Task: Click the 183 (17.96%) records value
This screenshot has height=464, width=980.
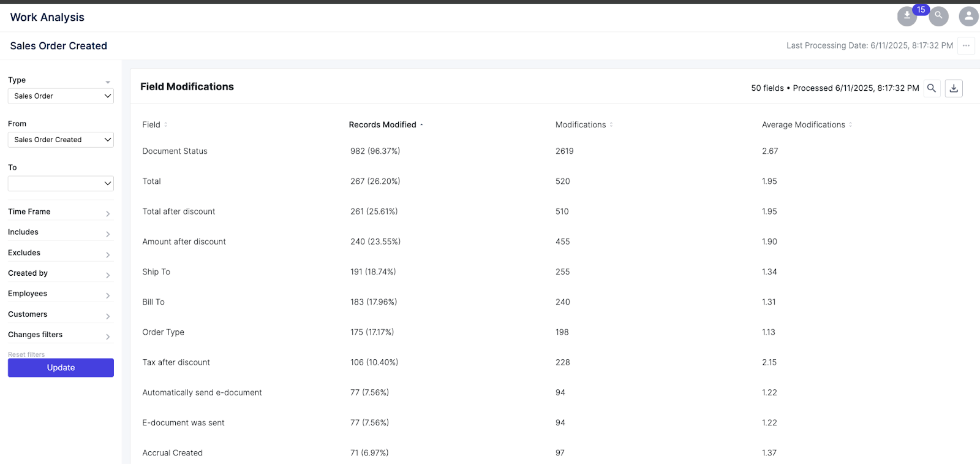Action: tap(374, 302)
